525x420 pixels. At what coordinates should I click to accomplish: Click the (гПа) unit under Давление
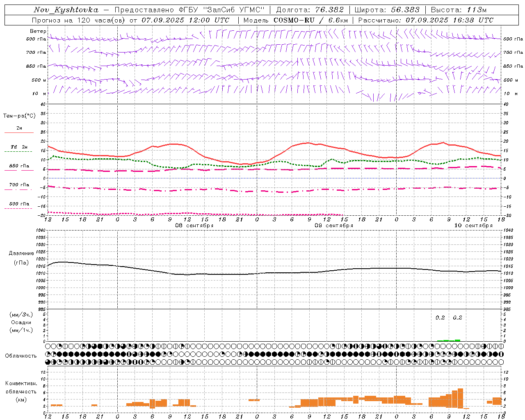coord(21,263)
